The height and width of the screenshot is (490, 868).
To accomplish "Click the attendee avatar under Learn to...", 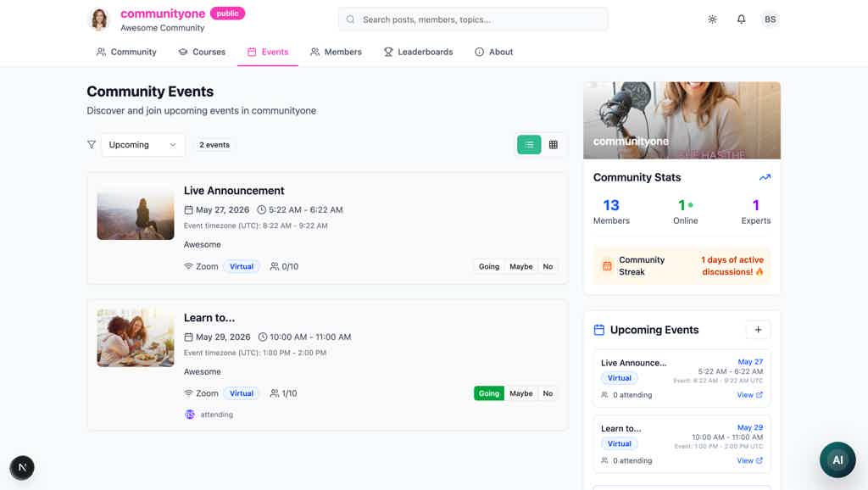I will [x=189, y=415].
